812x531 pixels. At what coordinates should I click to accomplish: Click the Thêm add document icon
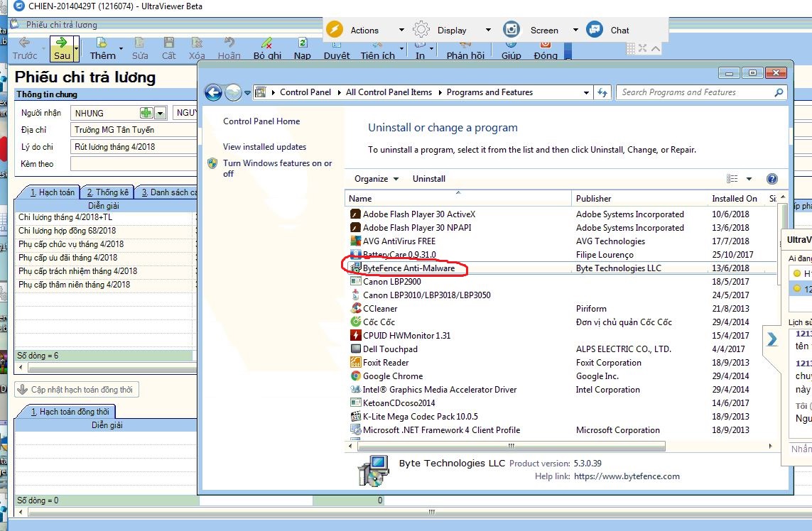click(x=102, y=43)
